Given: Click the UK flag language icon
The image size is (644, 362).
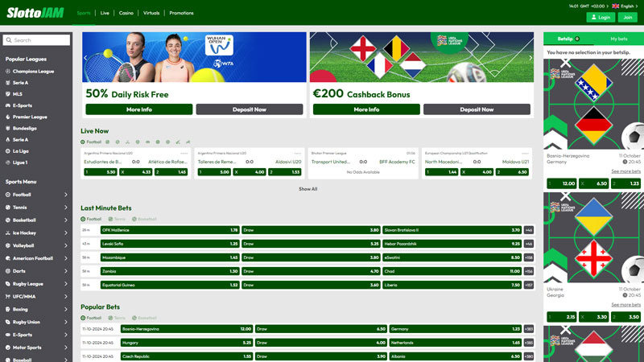Looking at the screenshot, I should coord(616,6).
